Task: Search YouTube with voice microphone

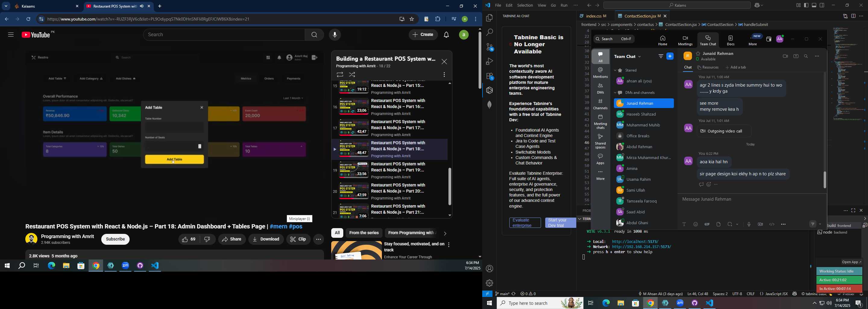Action: [x=335, y=35]
